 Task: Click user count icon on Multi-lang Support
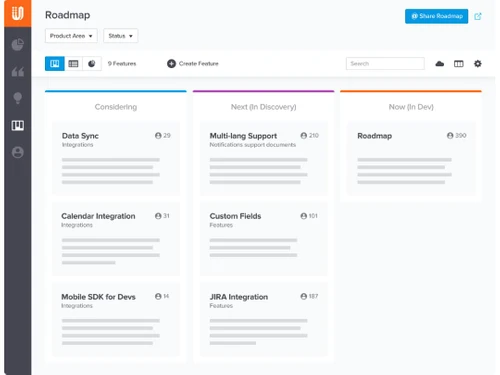[304, 136]
